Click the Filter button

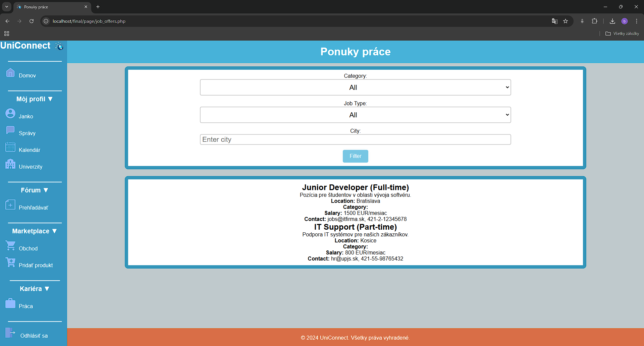(356, 156)
